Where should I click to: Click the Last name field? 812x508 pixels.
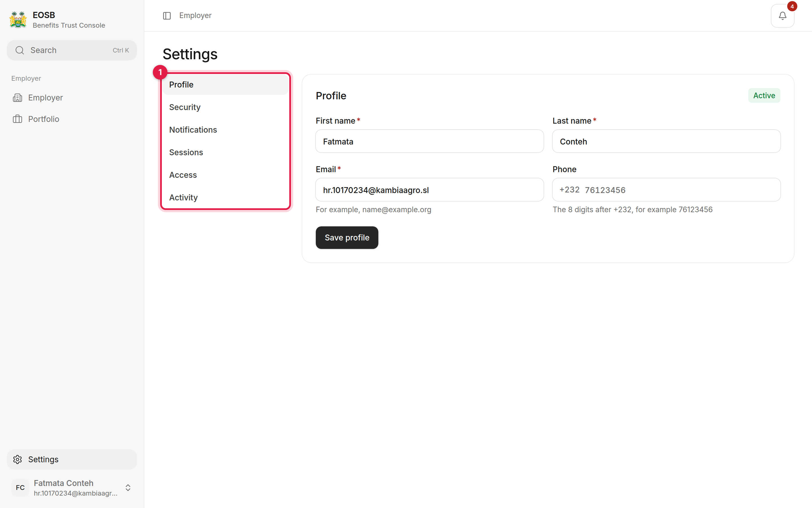tap(667, 141)
